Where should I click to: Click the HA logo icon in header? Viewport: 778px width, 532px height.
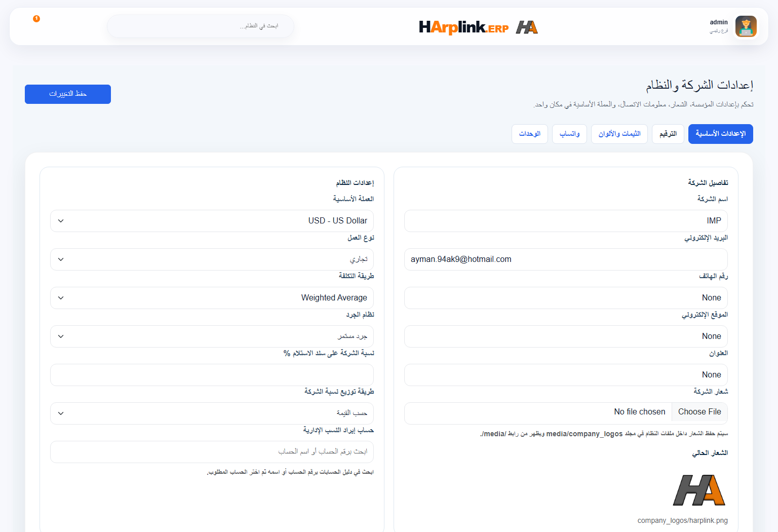(x=527, y=27)
